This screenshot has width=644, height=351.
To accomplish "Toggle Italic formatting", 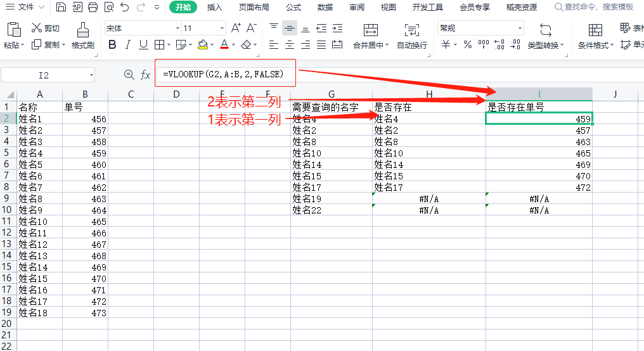I will point(128,44).
